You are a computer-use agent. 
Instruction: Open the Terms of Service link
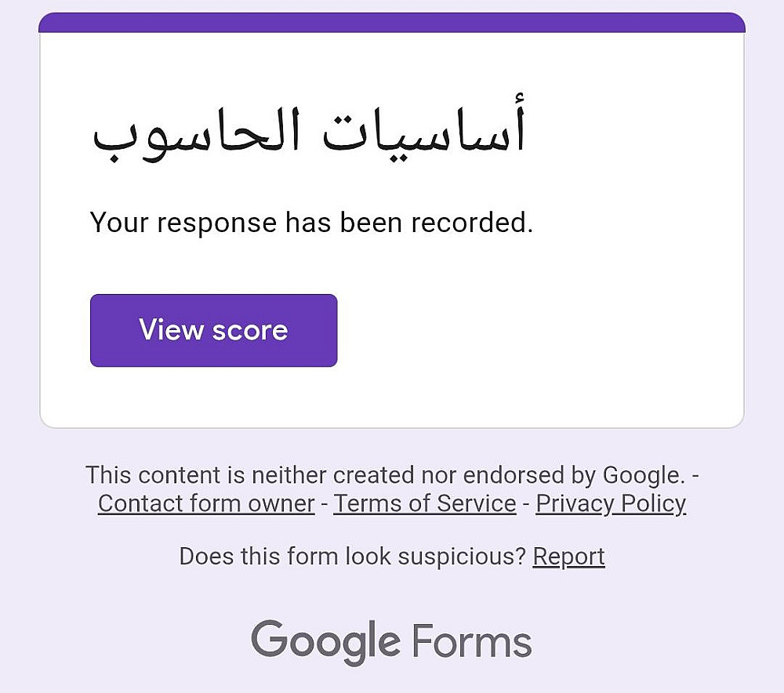[425, 503]
